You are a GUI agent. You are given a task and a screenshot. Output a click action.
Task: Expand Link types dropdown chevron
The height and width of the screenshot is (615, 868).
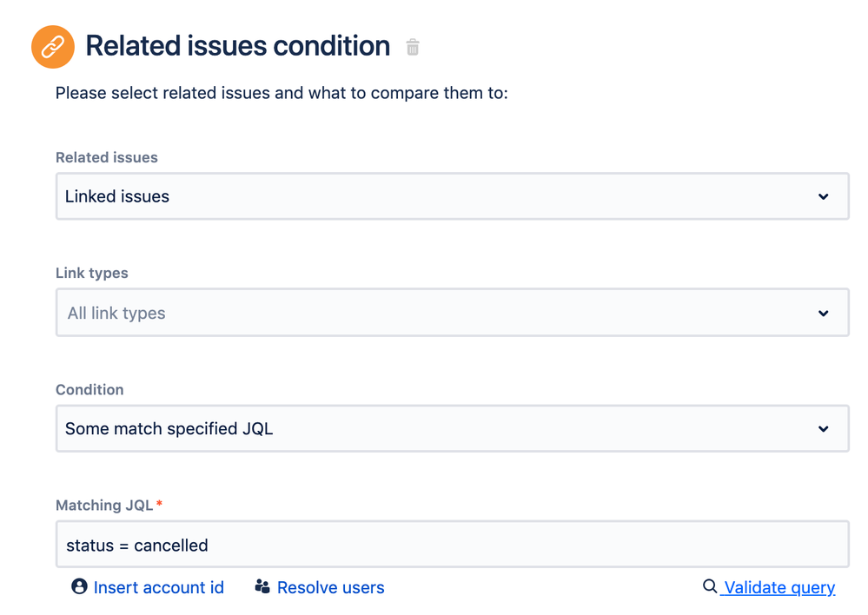click(x=823, y=314)
